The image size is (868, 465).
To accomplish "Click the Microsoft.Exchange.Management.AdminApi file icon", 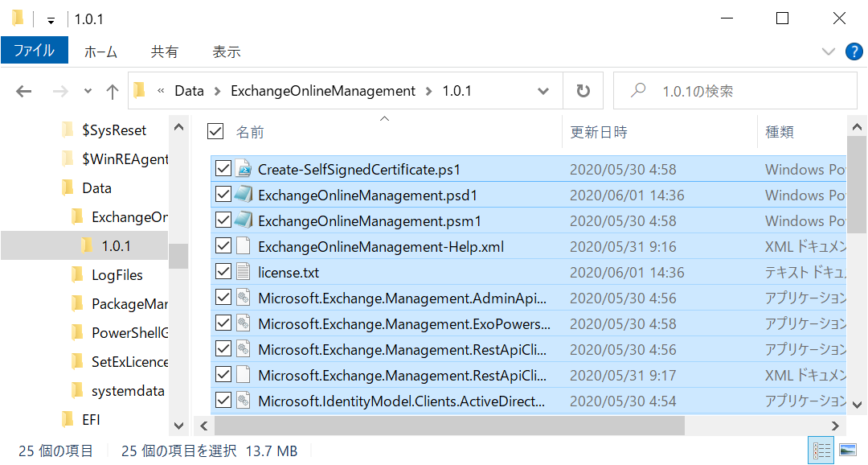I will point(244,298).
